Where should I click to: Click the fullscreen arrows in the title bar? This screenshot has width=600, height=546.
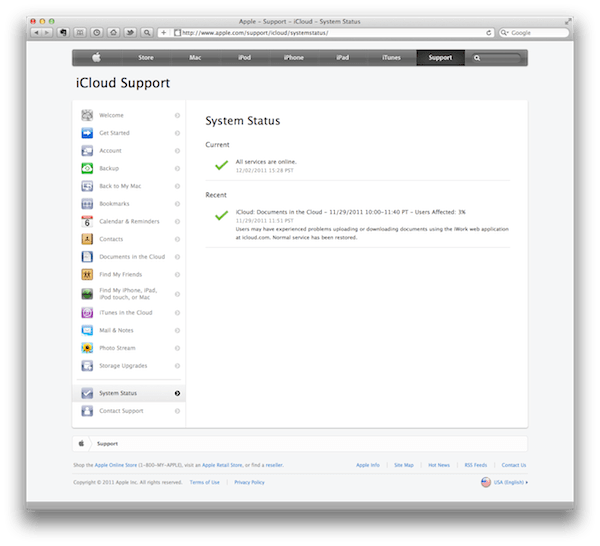[568, 22]
